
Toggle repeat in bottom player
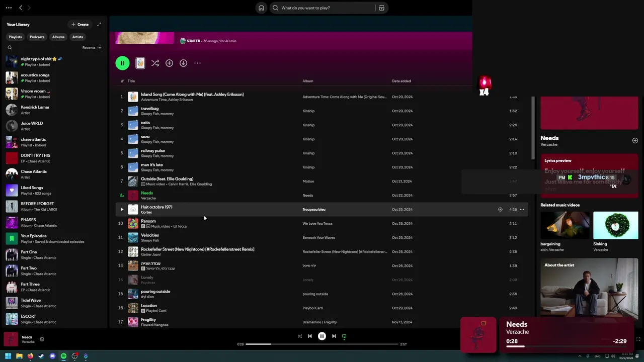click(344, 336)
